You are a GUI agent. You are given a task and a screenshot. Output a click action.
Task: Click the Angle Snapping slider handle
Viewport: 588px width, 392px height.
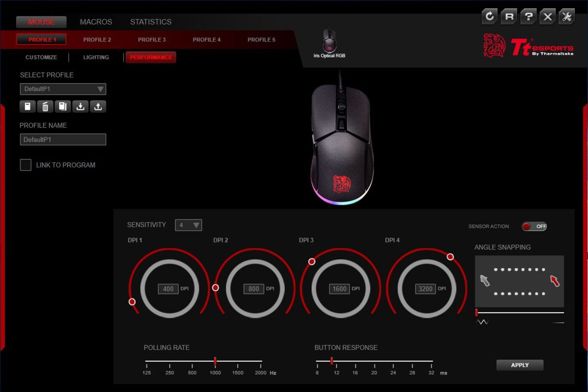(476, 312)
